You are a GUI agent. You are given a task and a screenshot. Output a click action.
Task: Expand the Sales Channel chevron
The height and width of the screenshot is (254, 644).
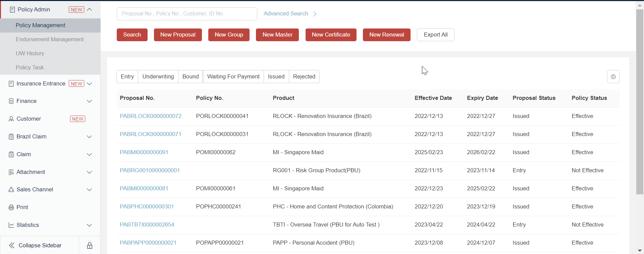[x=89, y=189]
